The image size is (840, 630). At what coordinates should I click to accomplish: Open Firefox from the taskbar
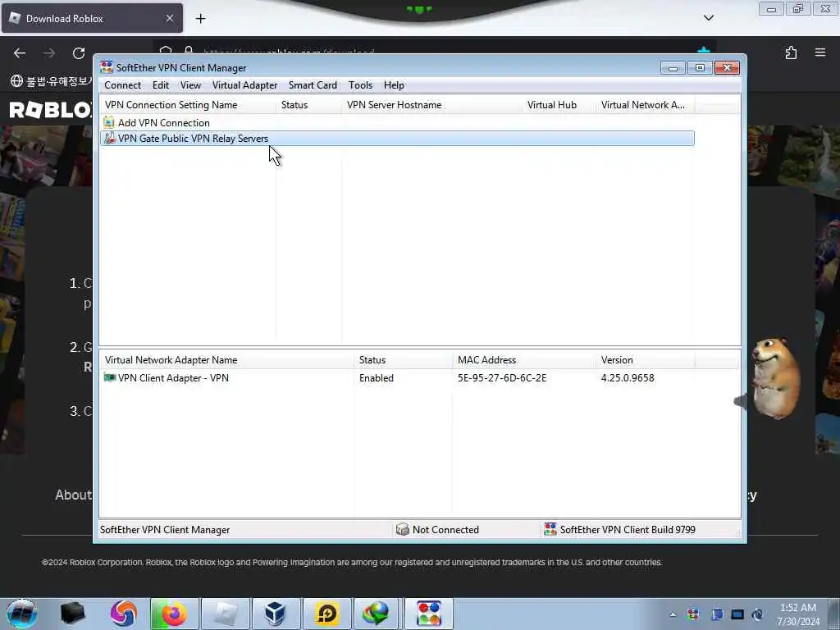175,614
